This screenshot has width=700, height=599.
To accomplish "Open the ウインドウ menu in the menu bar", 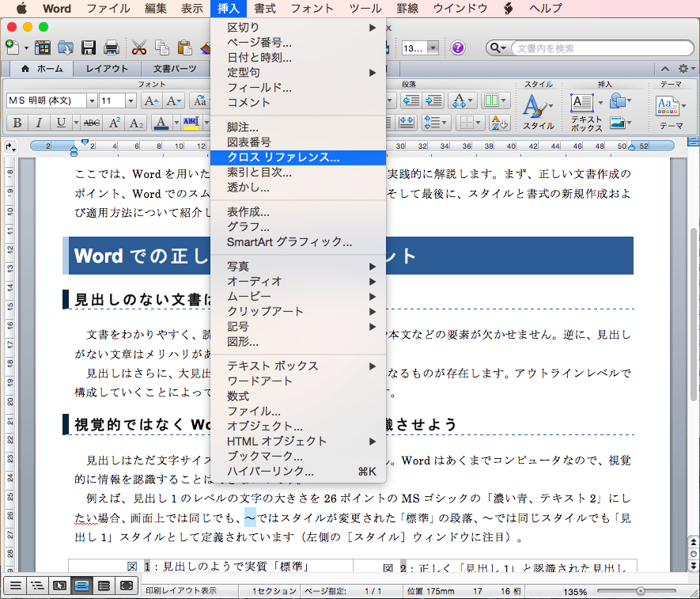I will pos(460,9).
